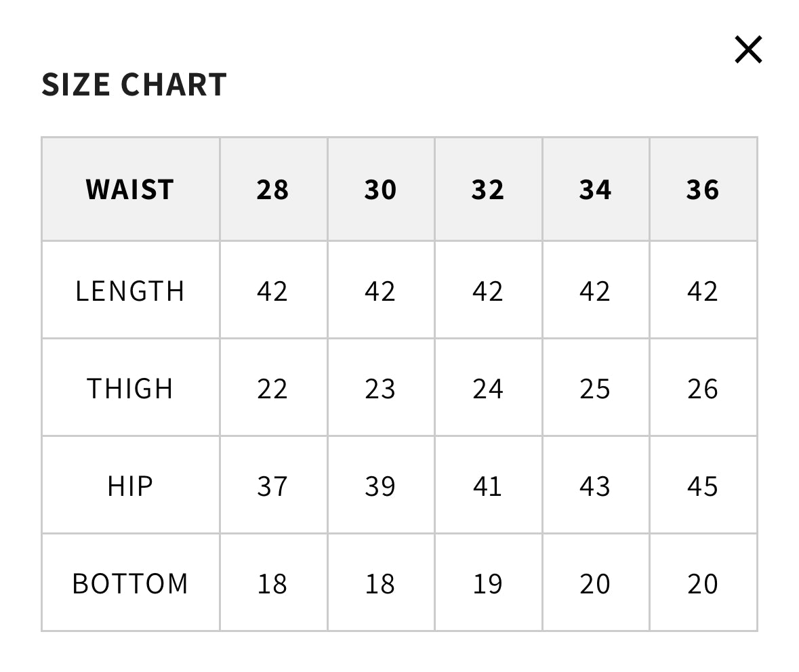This screenshot has width=799, height=672.
Task: Select thigh measurement 24
Action: (488, 389)
